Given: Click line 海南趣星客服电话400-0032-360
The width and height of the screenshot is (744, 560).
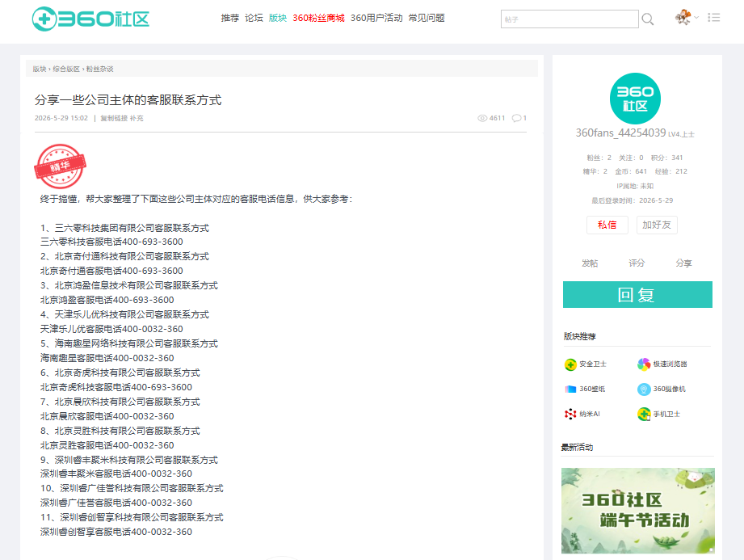Looking at the screenshot, I should 107,358.
